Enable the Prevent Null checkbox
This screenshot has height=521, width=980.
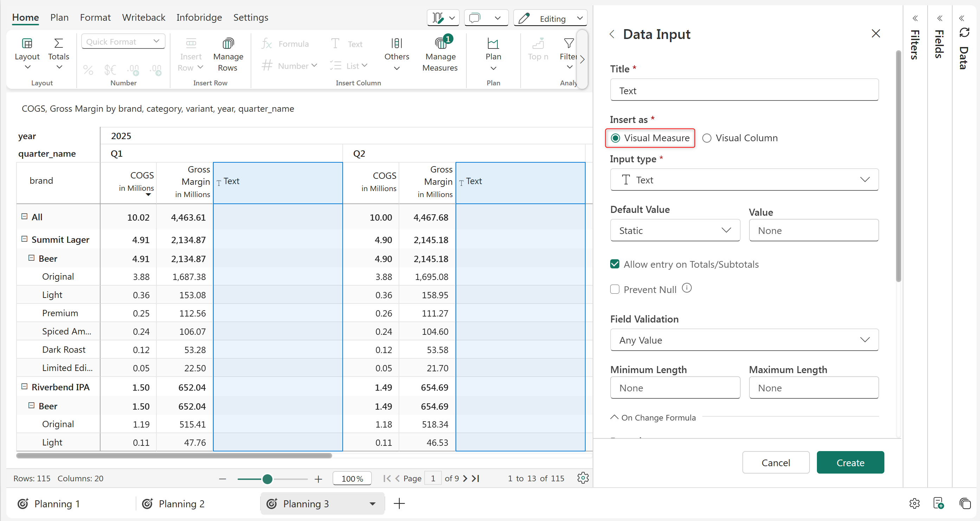tap(615, 289)
